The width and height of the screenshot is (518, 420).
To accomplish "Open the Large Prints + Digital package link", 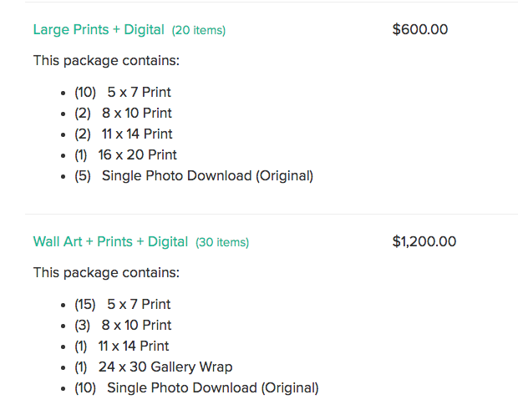I will [99, 30].
